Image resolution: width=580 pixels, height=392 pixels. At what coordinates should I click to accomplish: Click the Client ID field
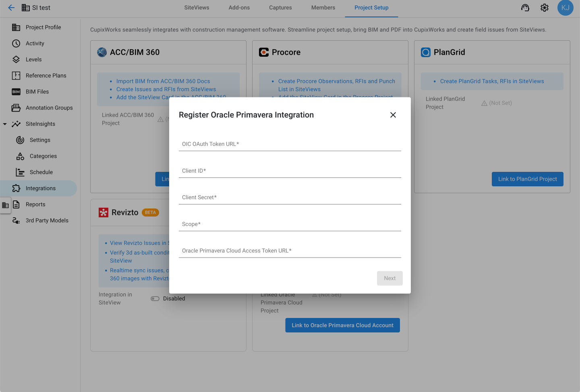pos(290,171)
